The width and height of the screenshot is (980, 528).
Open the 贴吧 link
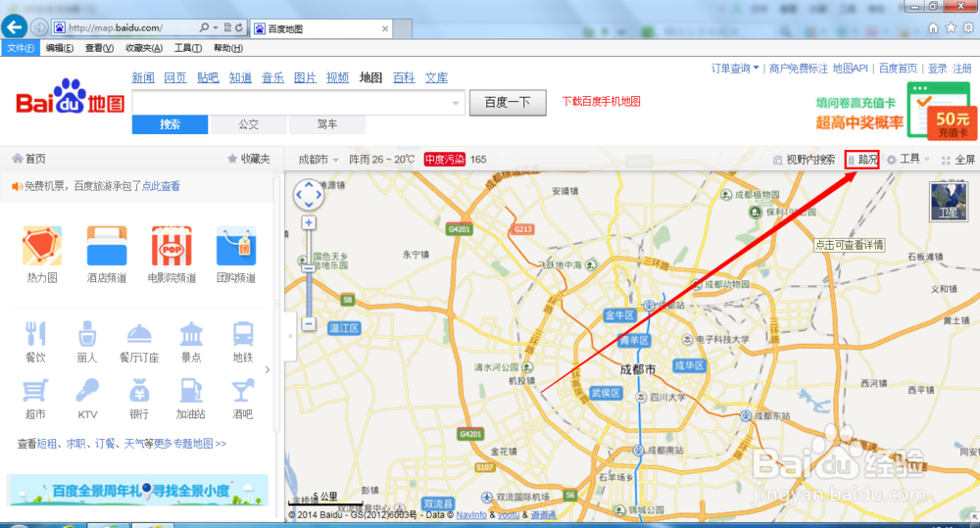point(208,77)
